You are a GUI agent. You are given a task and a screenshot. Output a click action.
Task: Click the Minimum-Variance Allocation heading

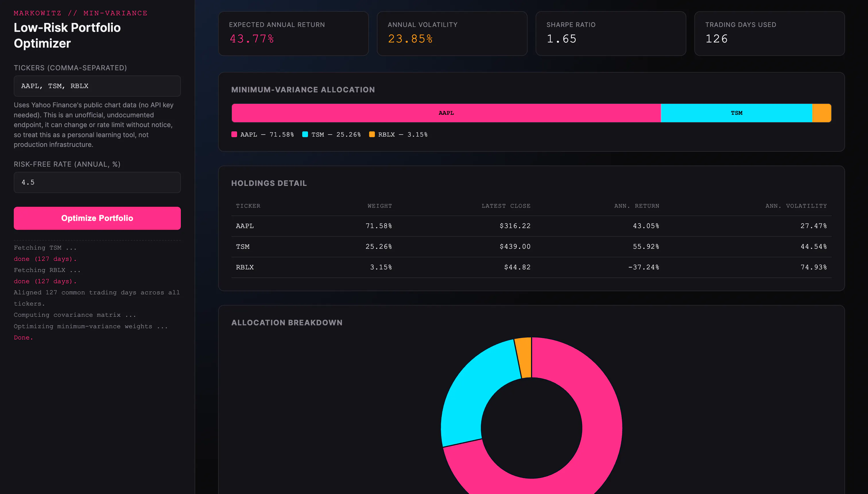pos(303,90)
